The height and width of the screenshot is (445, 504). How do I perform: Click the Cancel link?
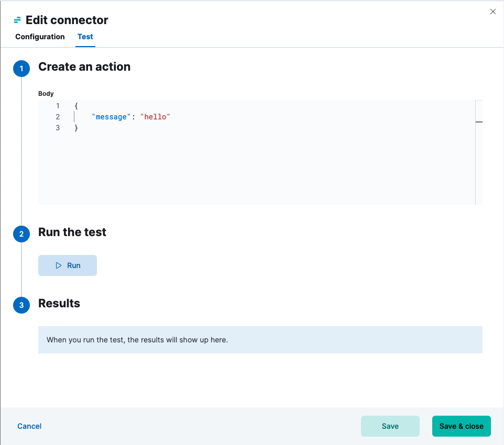pos(29,426)
